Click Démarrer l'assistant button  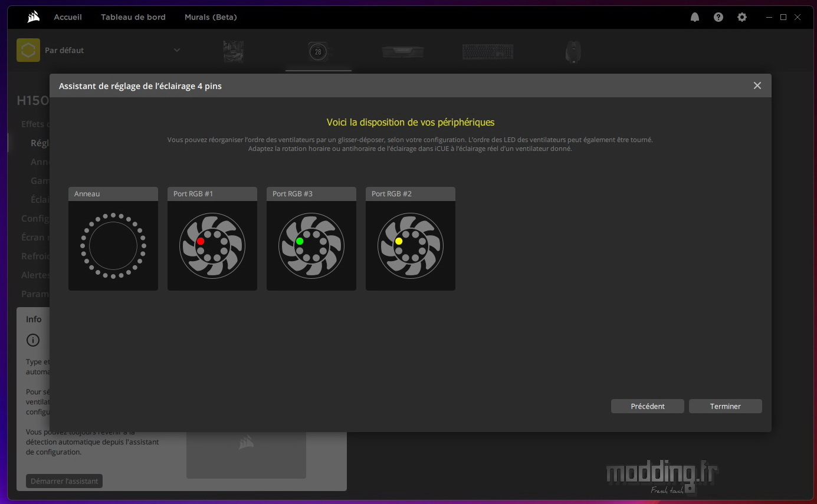(64, 481)
